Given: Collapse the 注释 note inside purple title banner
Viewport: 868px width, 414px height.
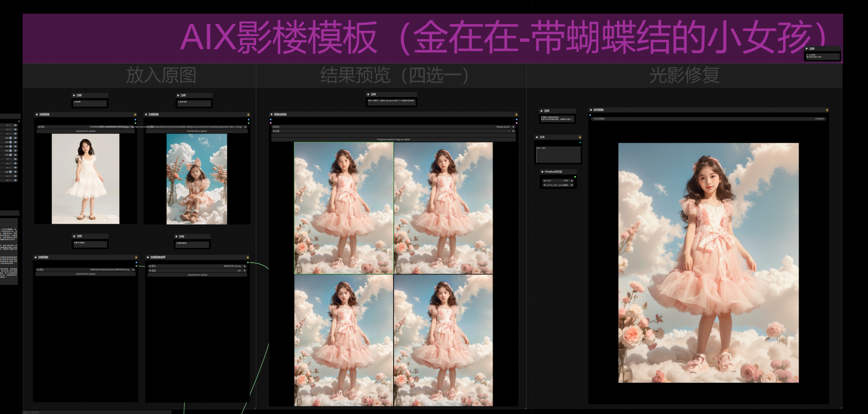Looking at the screenshot, I should coord(807,49).
